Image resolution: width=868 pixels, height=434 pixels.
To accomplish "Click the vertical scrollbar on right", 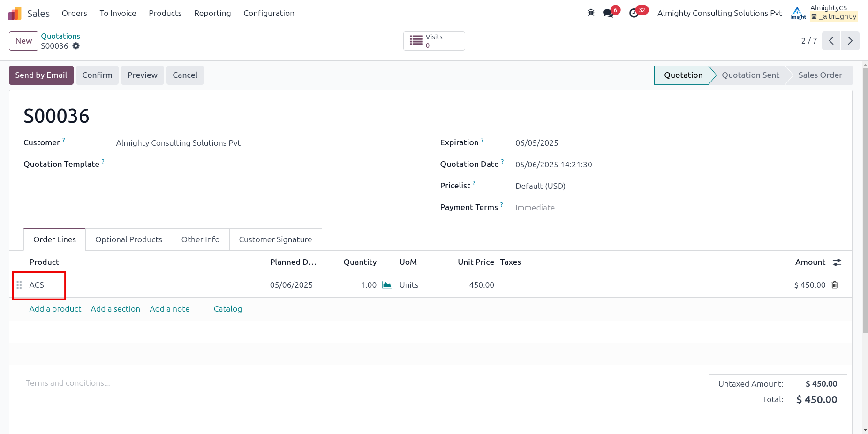I will [x=865, y=202].
